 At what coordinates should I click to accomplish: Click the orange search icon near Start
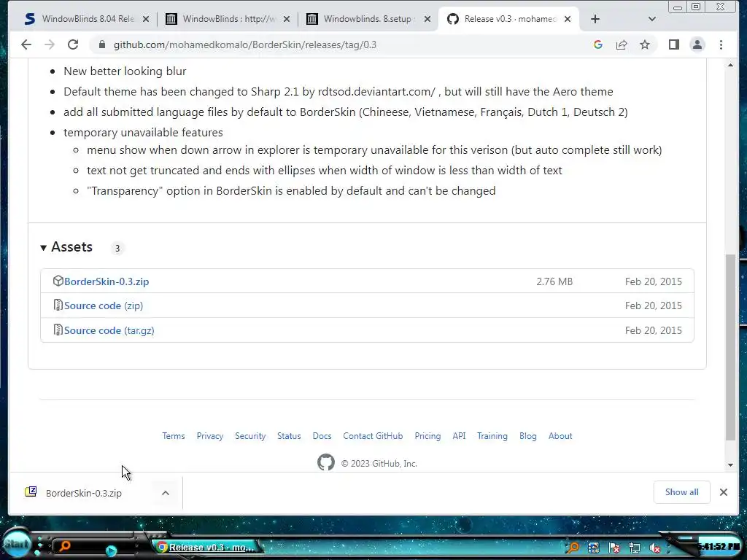click(x=64, y=546)
